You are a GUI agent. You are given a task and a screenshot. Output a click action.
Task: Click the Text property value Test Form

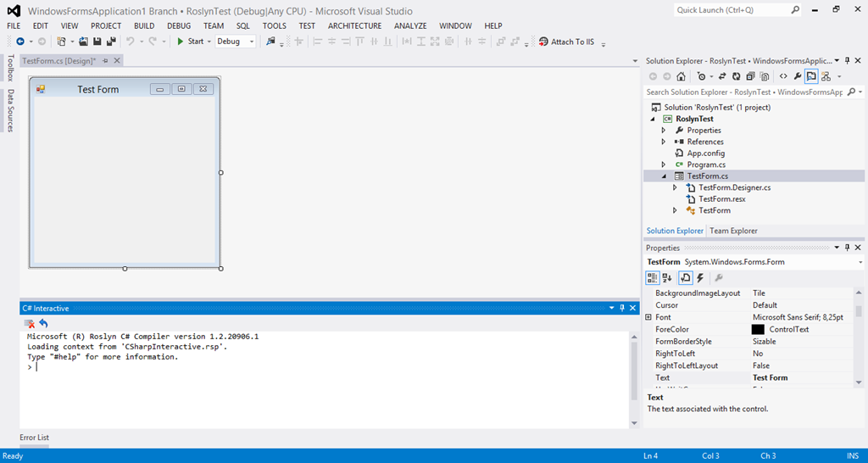[770, 377]
